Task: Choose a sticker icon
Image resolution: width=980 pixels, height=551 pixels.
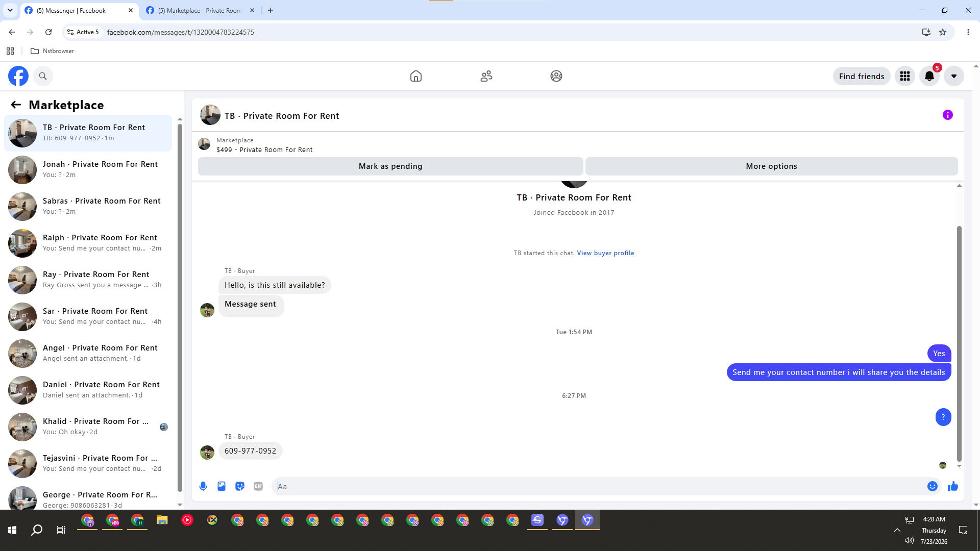Action: click(x=240, y=486)
